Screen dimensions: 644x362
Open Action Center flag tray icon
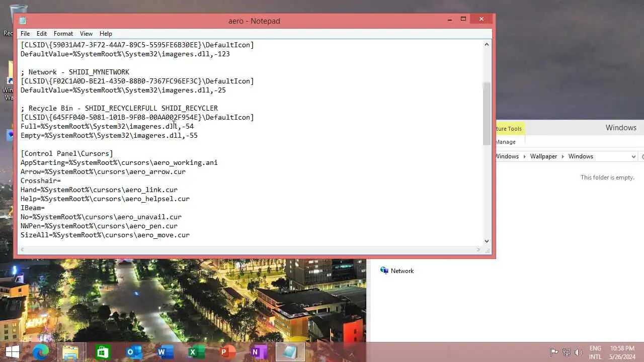pyautogui.click(x=553, y=352)
